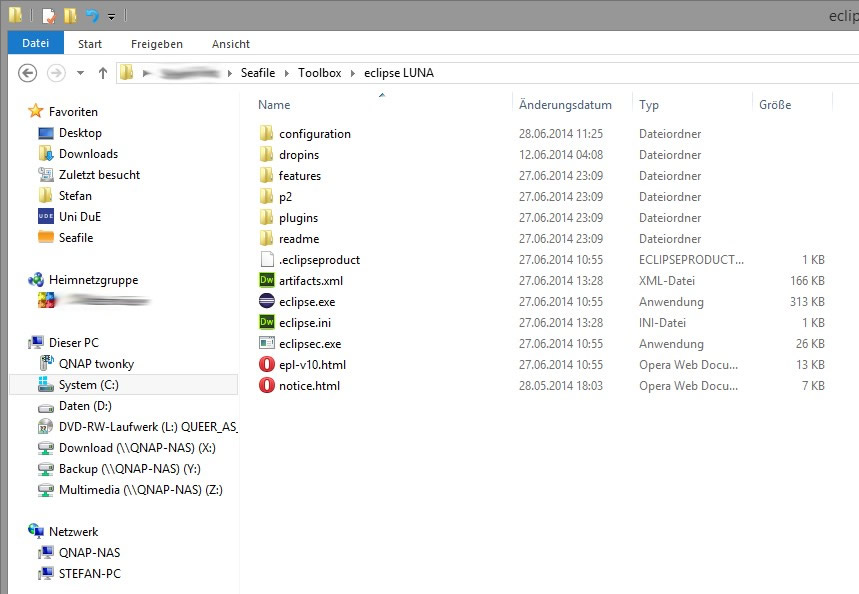859x594 pixels.
Task: Open Multimedia network drive (Z:)
Action: tap(141, 490)
